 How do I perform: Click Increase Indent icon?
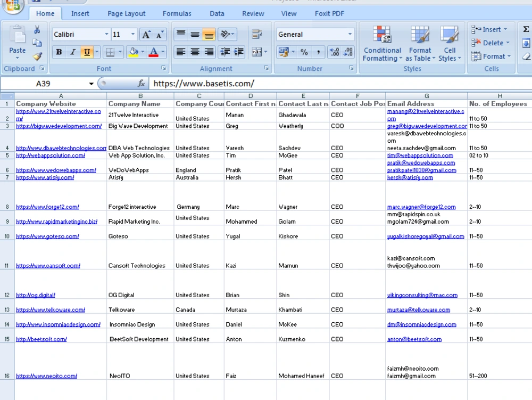click(x=239, y=52)
